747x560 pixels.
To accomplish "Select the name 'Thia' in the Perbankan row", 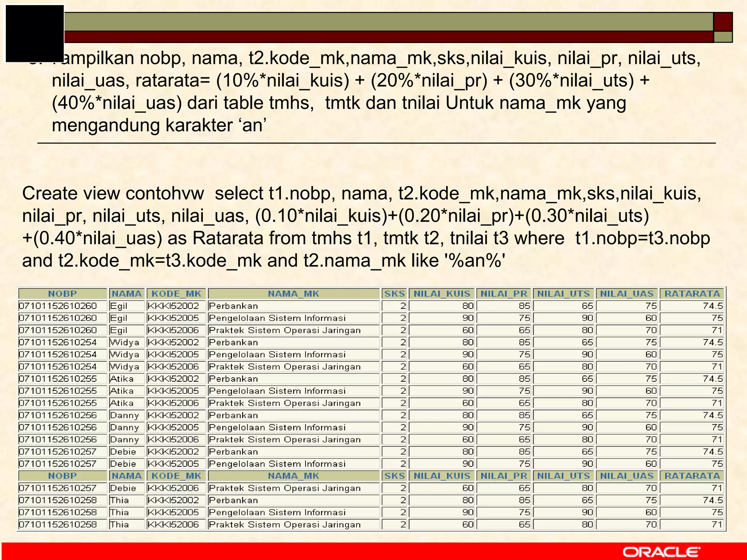I will point(119,500).
